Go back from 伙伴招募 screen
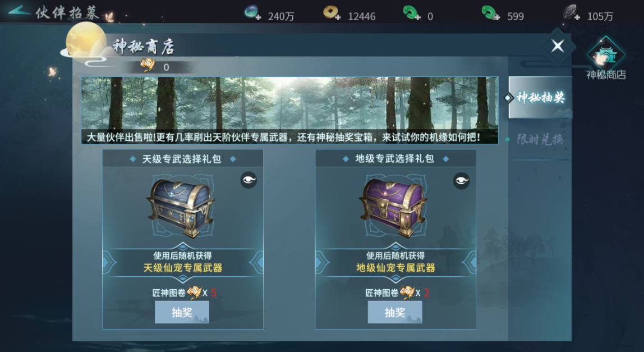Viewport: 644px width, 352px height. tap(20, 11)
